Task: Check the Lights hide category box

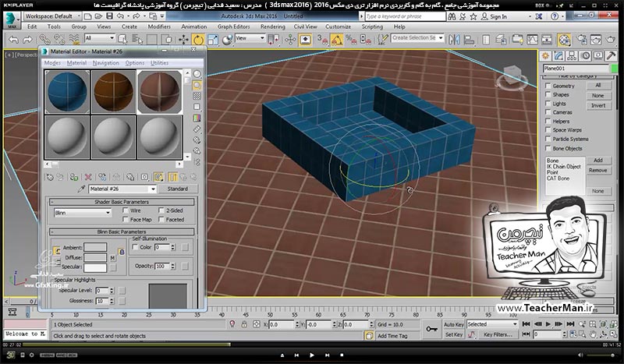Action: (x=548, y=104)
